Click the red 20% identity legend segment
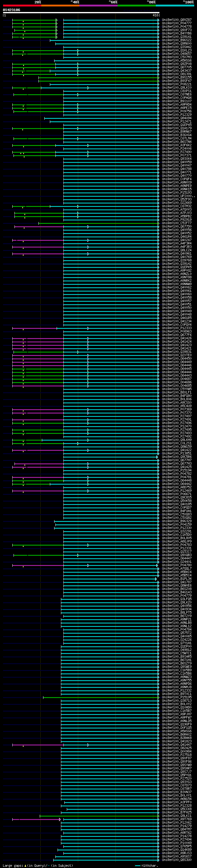The width and height of the screenshot is (197, 868). click(22, 6)
